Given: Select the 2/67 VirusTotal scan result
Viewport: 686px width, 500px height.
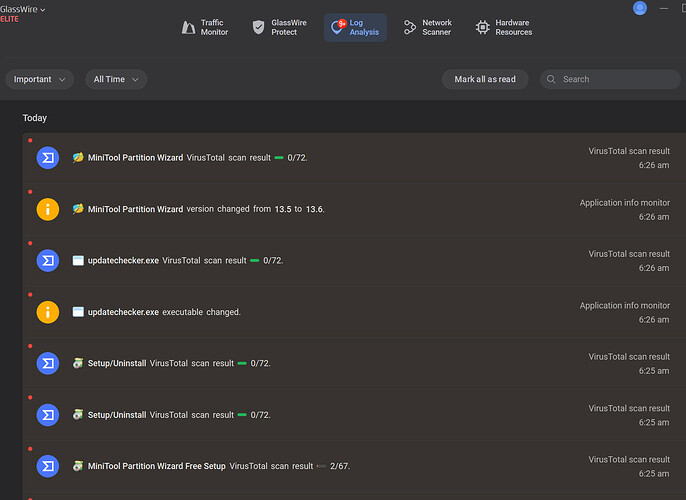Looking at the screenshot, I should (x=339, y=466).
